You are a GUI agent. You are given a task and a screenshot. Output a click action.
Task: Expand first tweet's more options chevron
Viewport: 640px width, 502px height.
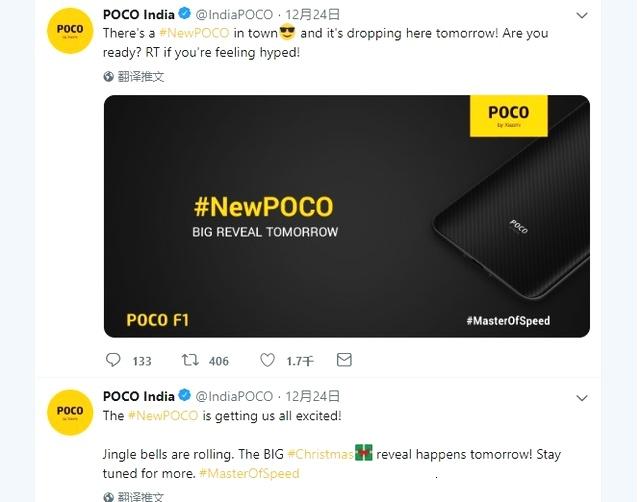[x=580, y=15]
